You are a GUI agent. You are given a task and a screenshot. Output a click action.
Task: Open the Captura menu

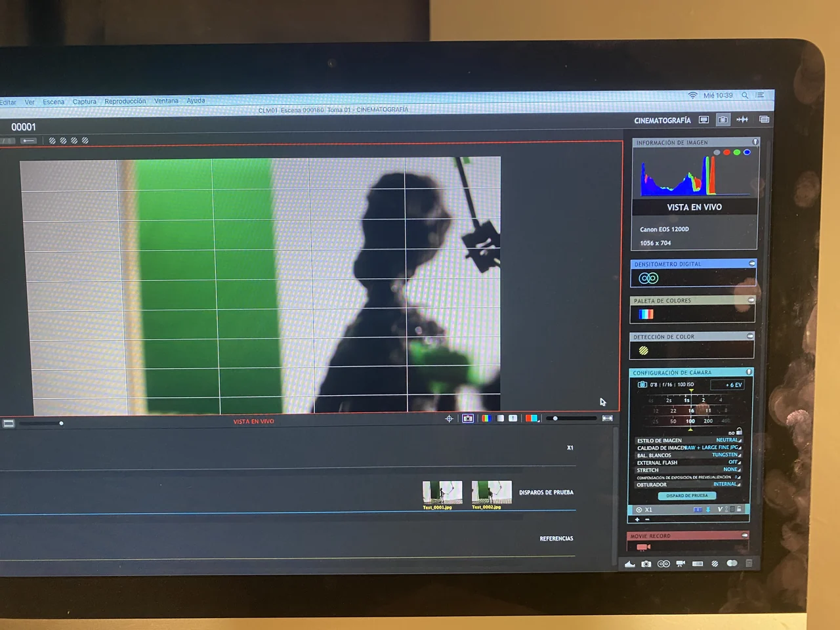click(85, 102)
